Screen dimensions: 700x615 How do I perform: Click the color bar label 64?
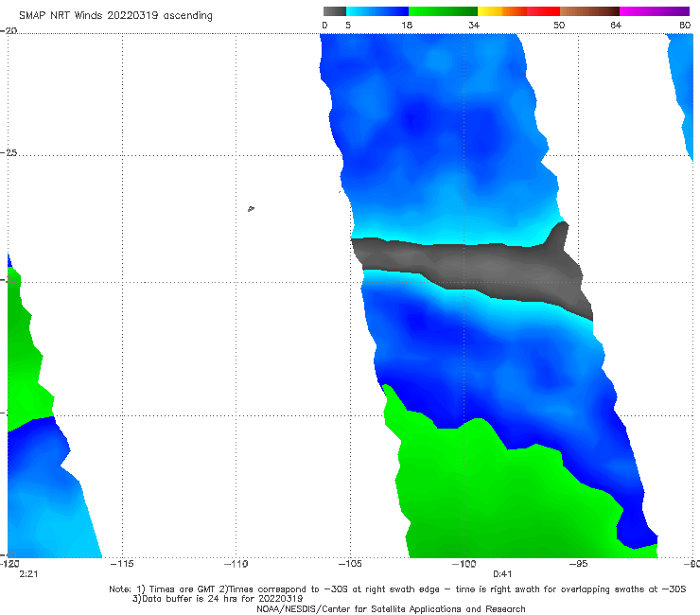(616, 26)
